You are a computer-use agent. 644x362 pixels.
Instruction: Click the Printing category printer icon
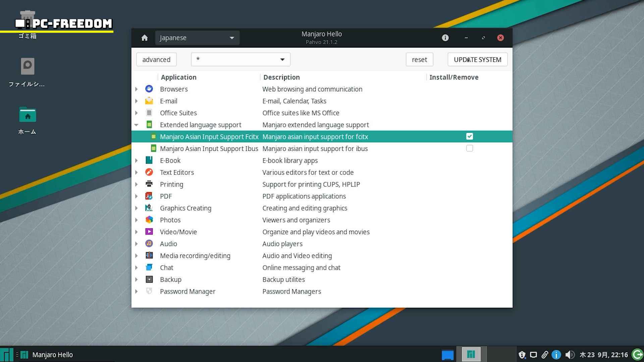click(149, 184)
